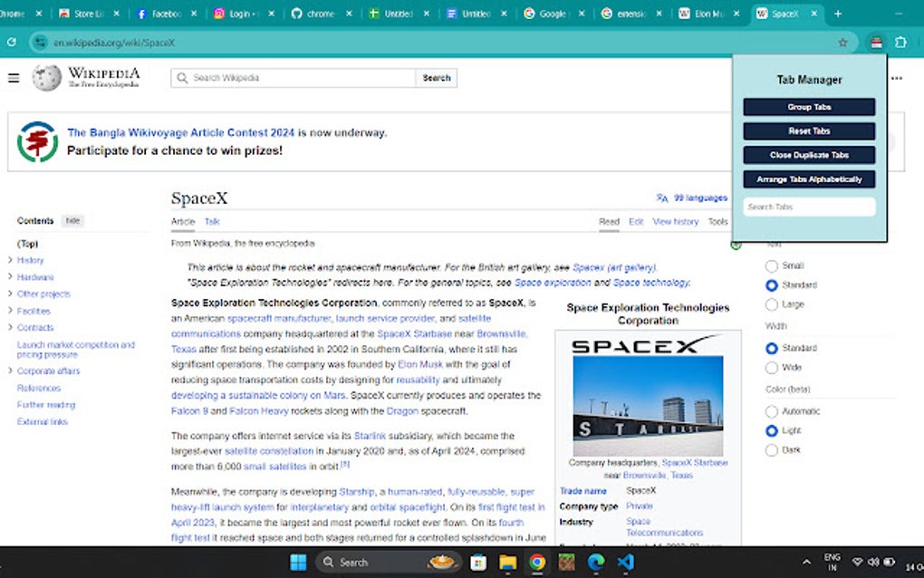Open the Tools dropdown on the article
The width and height of the screenshot is (924, 578).
(x=717, y=221)
